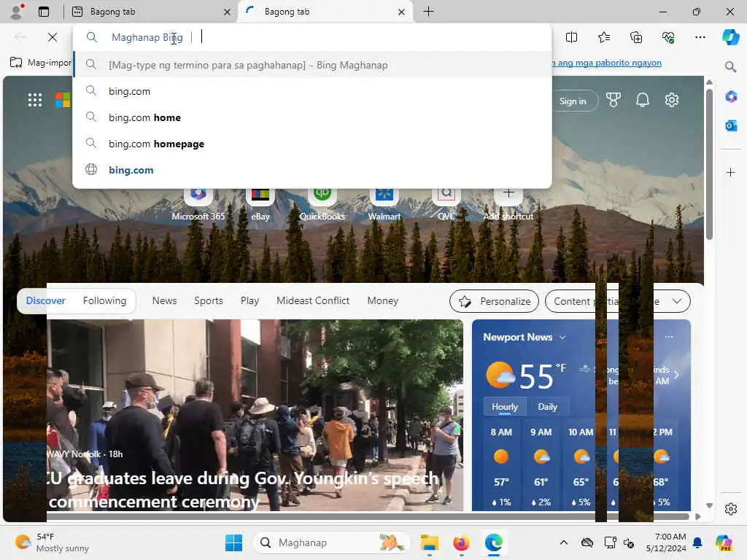
Task: Close the active Bagong tab
Action: (x=402, y=12)
